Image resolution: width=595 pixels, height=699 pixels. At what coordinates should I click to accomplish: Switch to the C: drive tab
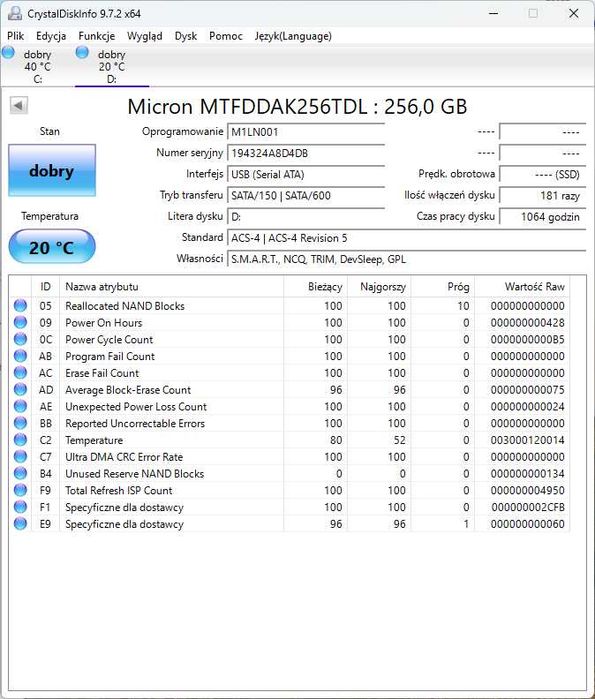[37, 66]
